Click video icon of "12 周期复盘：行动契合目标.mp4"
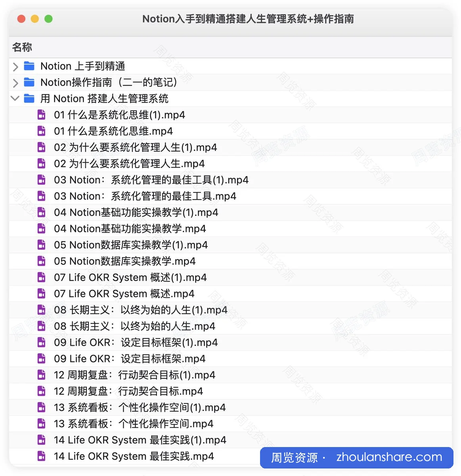This screenshot has height=476, width=461. pyautogui.click(x=41, y=391)
